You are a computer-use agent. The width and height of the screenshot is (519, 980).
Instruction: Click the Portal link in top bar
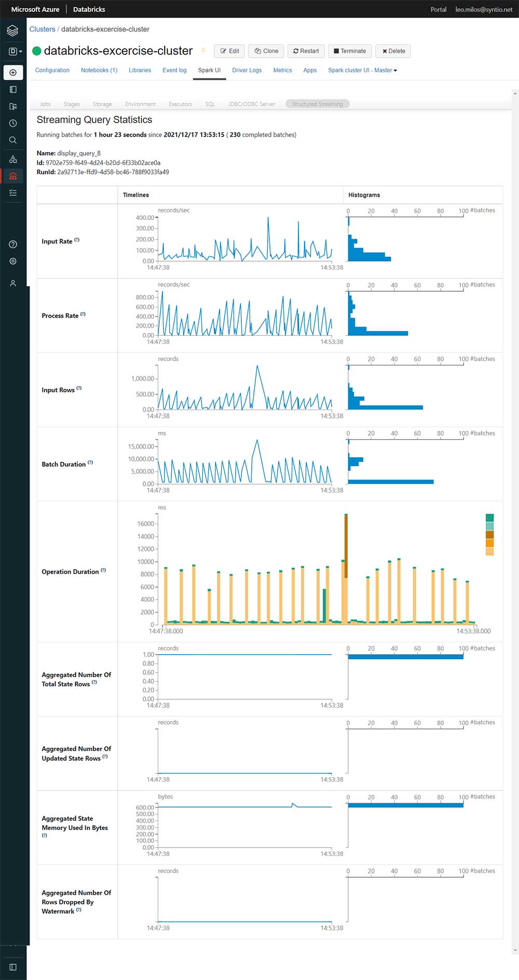[x=439, y=9]
